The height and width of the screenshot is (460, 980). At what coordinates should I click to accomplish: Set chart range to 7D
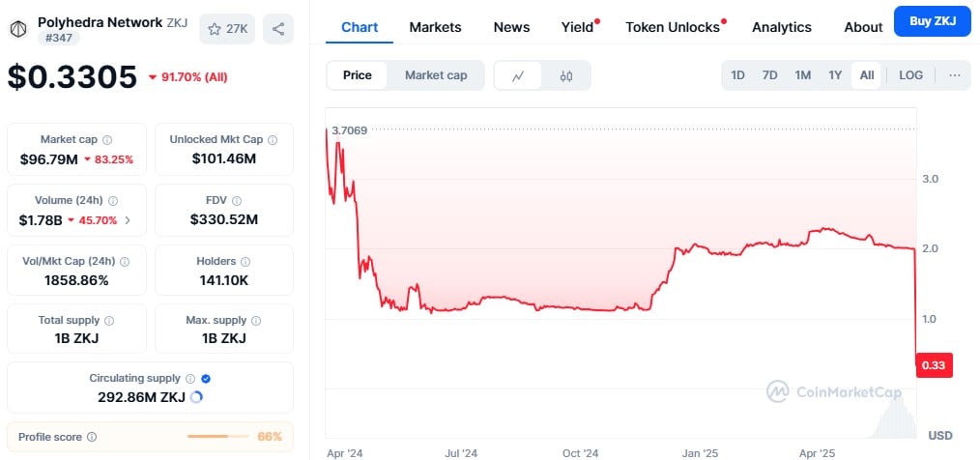coord(770,75)
